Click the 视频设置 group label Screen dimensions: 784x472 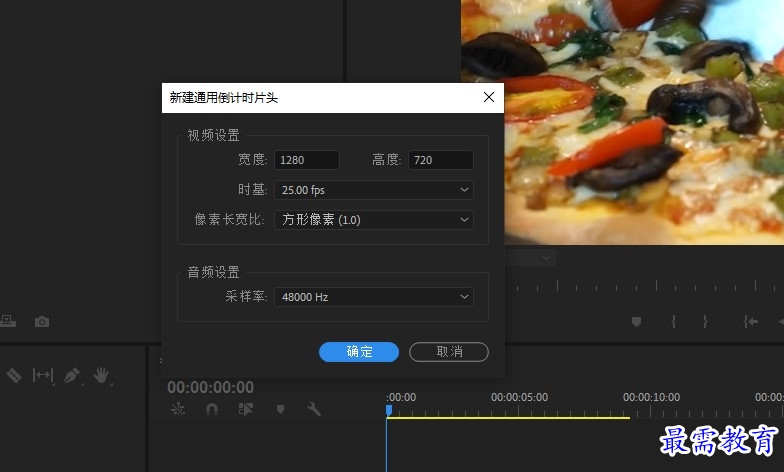pyautogui.click(x=214, y=136)
